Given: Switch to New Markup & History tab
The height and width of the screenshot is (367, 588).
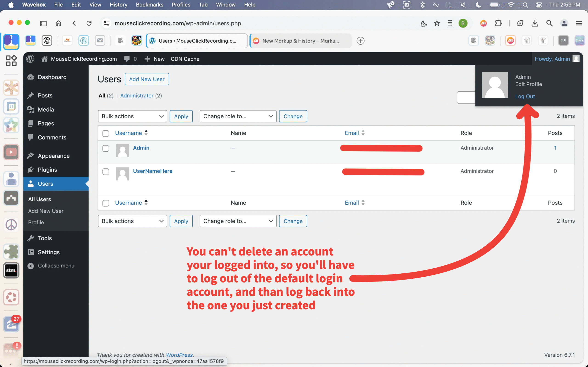Looking at the screenshot, I should [300, 41].
